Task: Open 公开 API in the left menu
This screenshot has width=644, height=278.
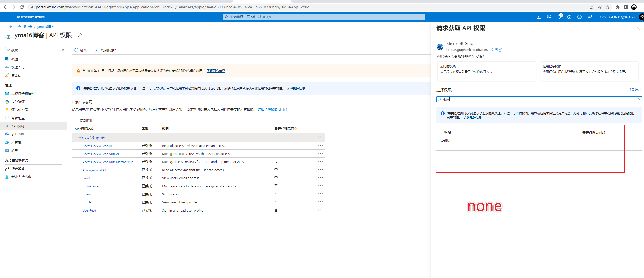Action: coord(17,134)
